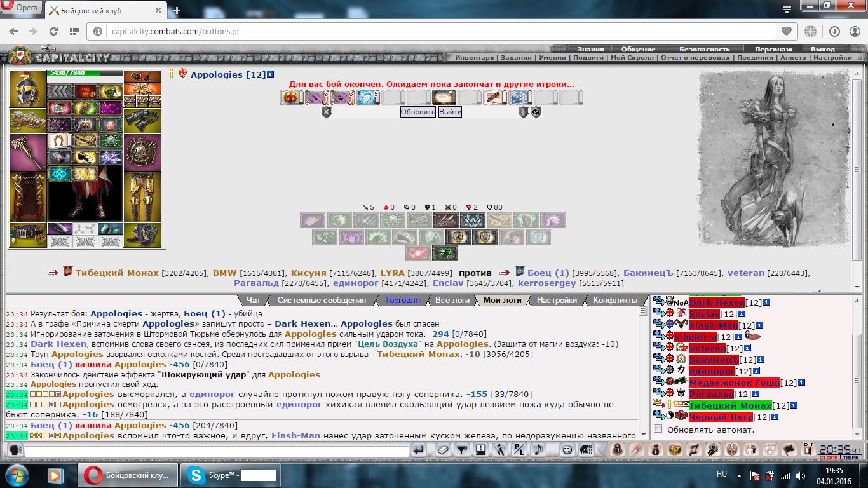Click the Выход top menu

(822, 49)
